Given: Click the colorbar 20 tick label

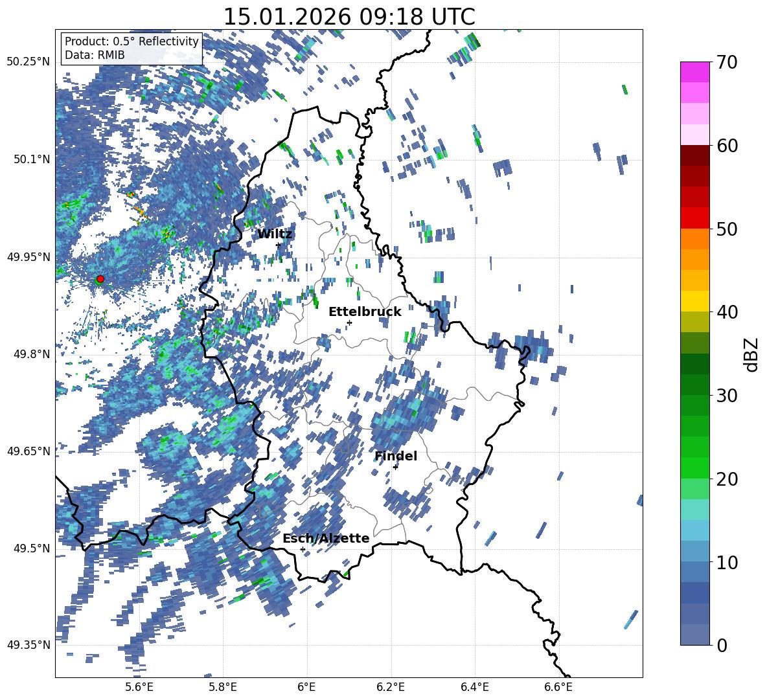Looking at the screenshot, I should [727, 479].
